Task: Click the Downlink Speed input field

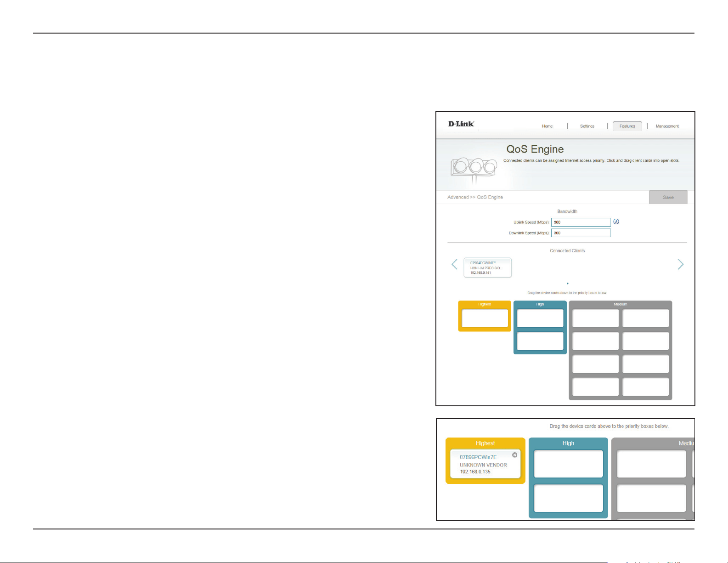Action: tap(581, 233)
